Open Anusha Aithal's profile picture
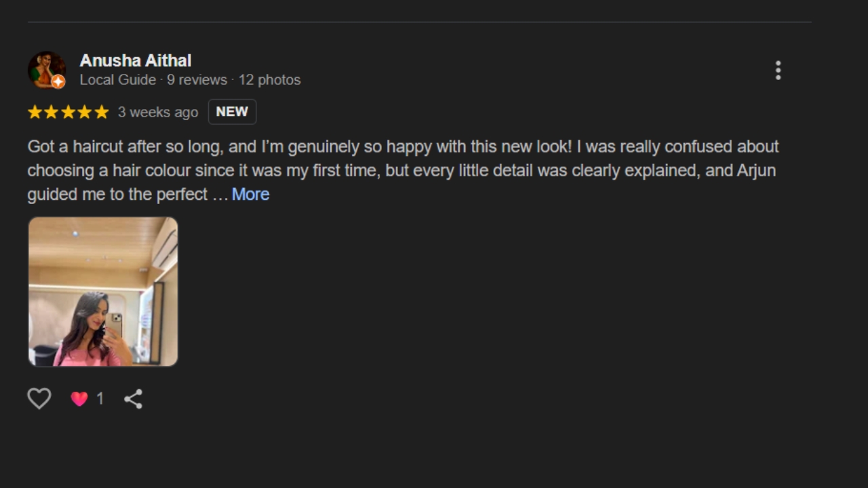Image resolution: width=868 pixels, height=488 pixels. 45,68
